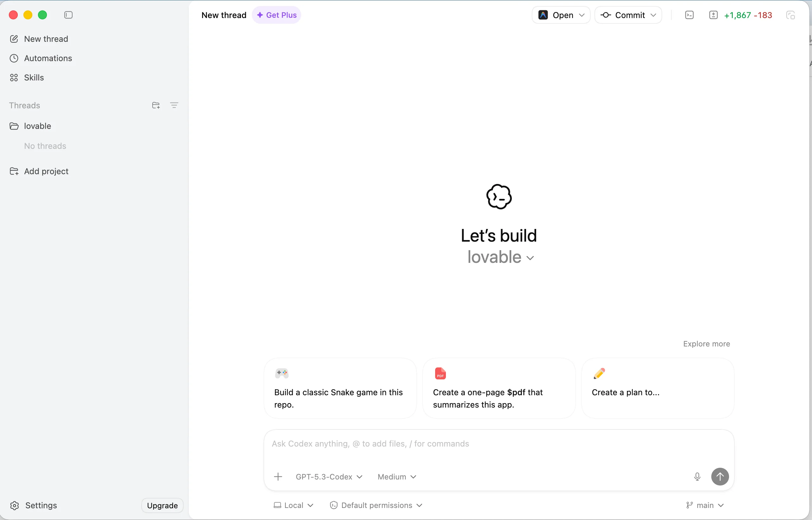The image size is (812, 520).
Task: Open the GPT-5.3-Codex model dropdown
Action: tap(329, 476)
